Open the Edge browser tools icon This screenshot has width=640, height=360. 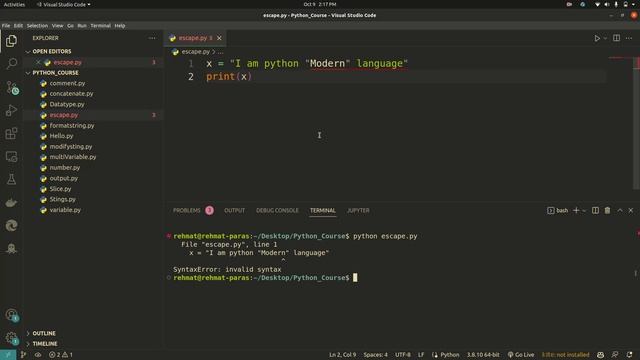(11, 225)
